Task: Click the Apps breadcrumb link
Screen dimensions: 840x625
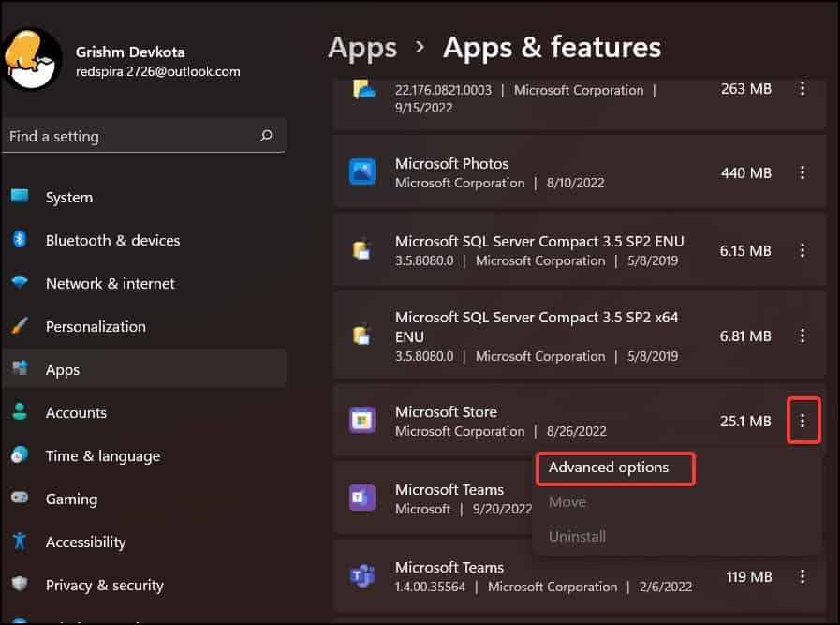Action: [362, 48]
